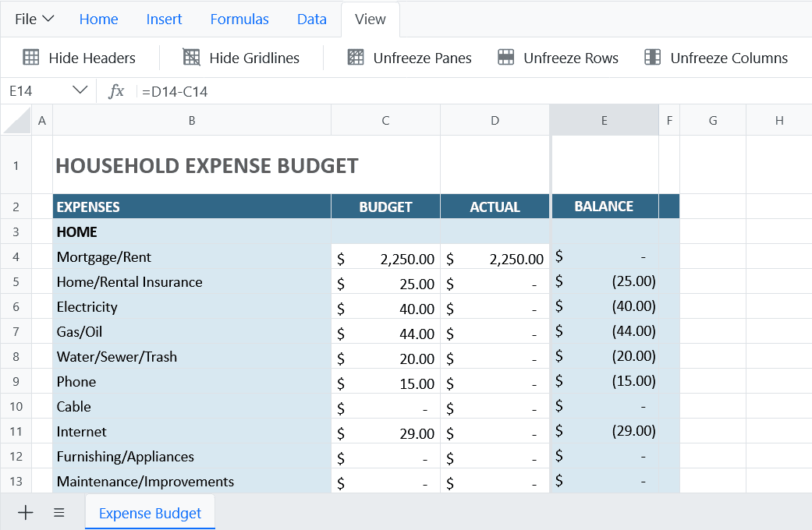Select column D header

coord(495,120)
